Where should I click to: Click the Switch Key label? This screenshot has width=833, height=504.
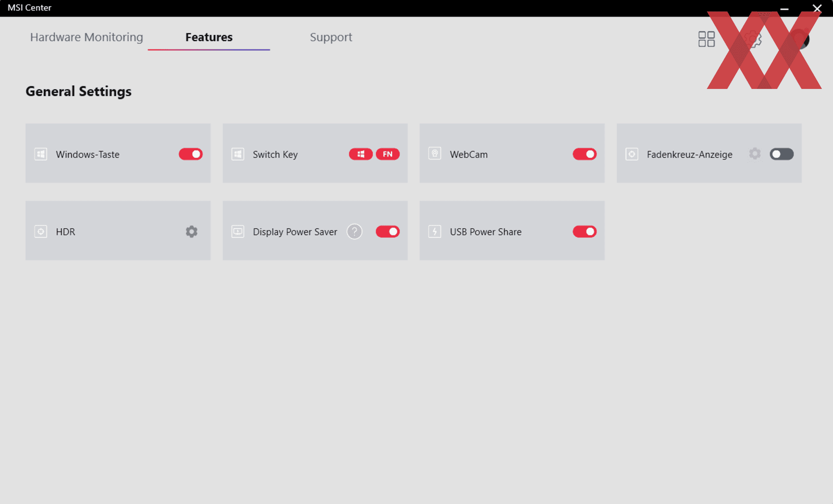[x=275, y=154]
